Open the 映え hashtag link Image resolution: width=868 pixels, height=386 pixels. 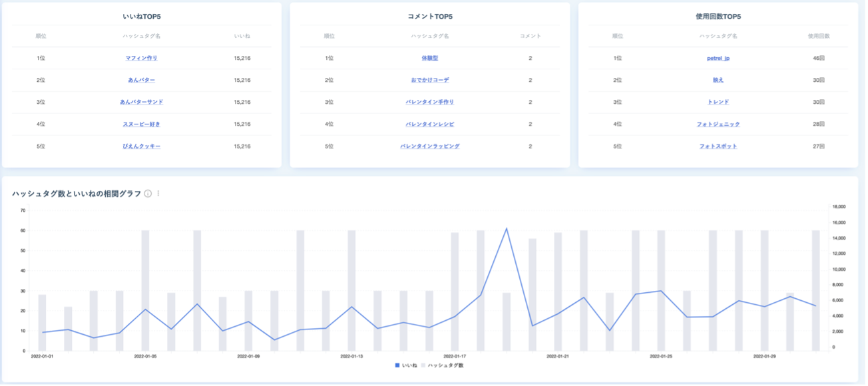pos(718,80)
